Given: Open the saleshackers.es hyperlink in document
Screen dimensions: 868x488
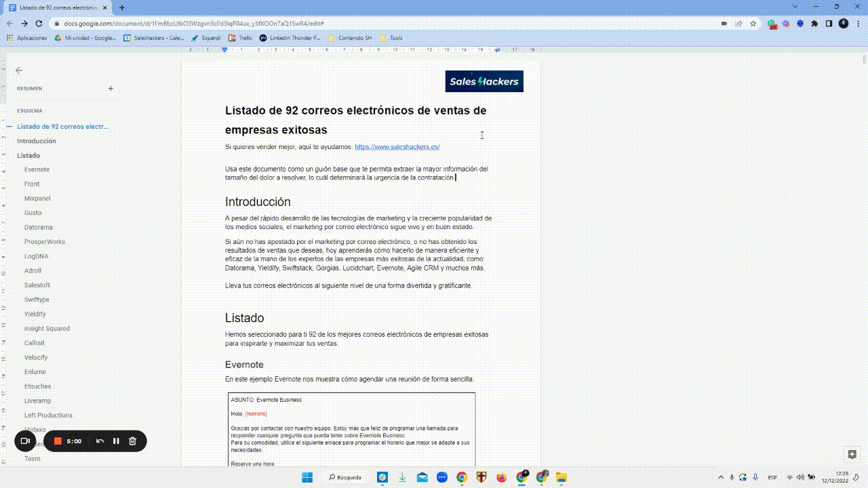Looking at the screenshot, I should pos(397,147).
